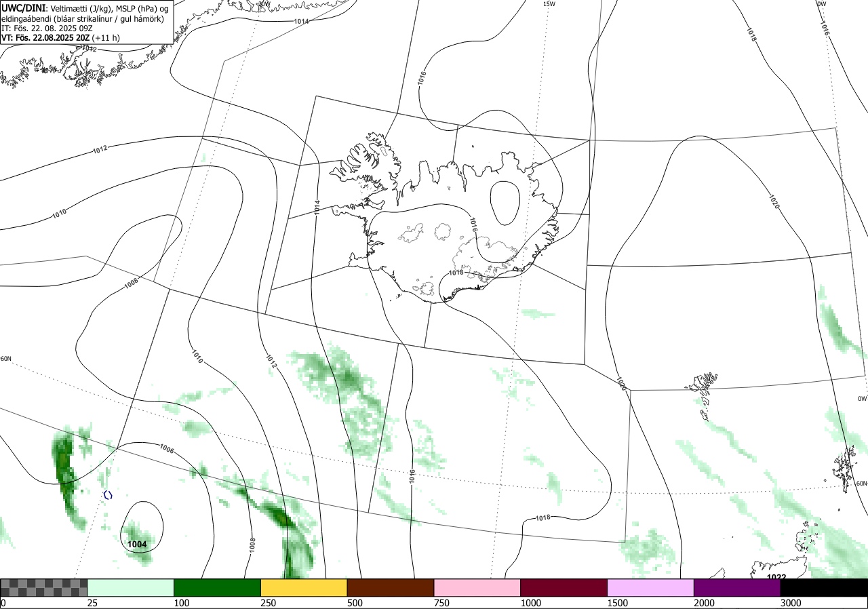Screen dimensions: 868x609
Task: Click the legend value label "2000"
Action: tap(705, 603)
